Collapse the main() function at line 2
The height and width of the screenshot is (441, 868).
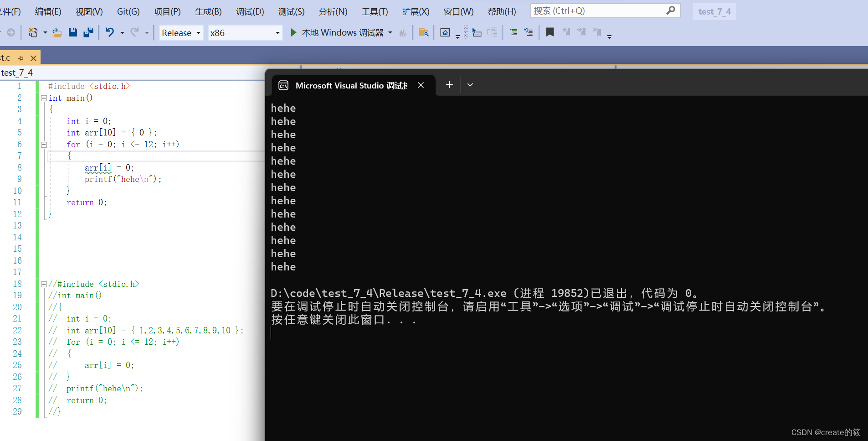44,98
